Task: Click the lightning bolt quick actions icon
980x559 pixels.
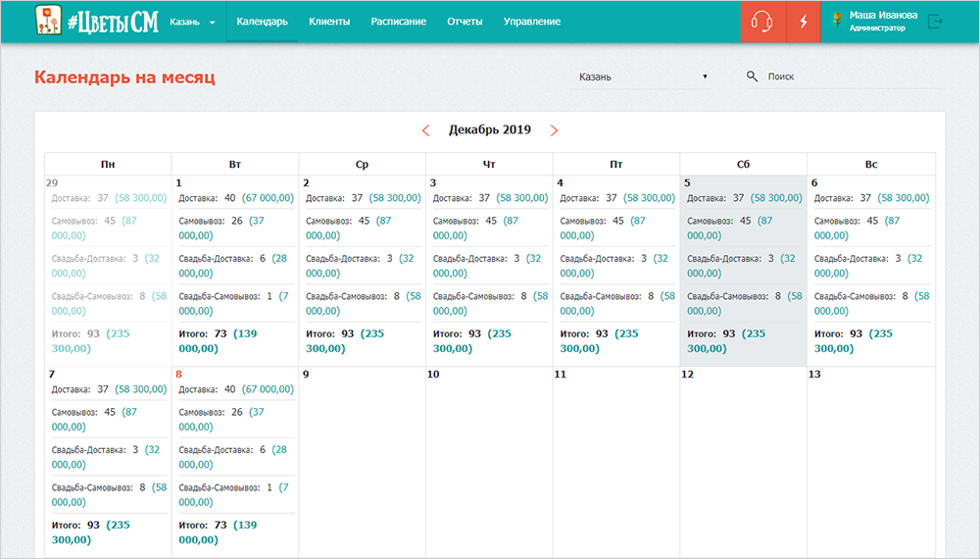Action: tap(805, 22)
